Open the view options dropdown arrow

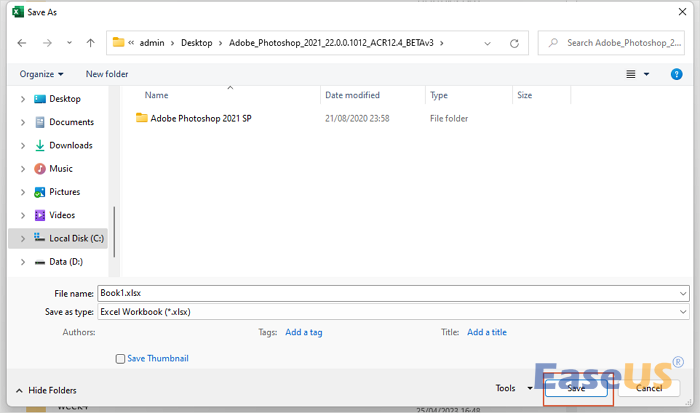coord(646,74)
